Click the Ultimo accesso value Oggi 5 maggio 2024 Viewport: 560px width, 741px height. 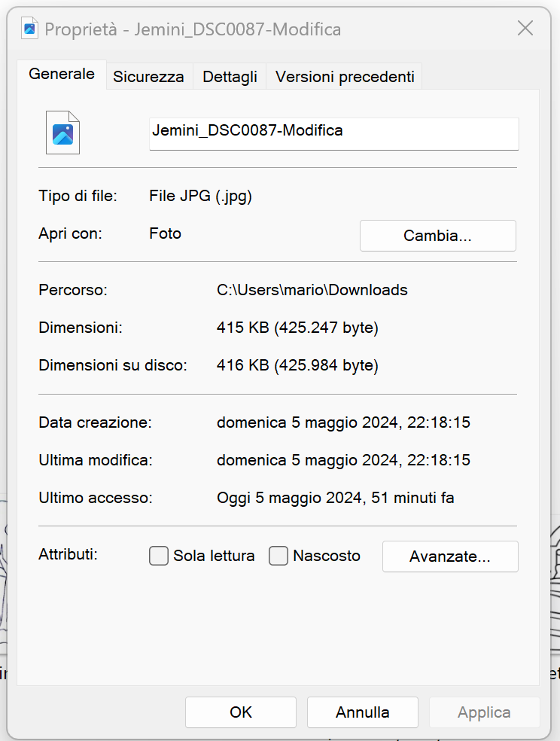tap(335, 498)
